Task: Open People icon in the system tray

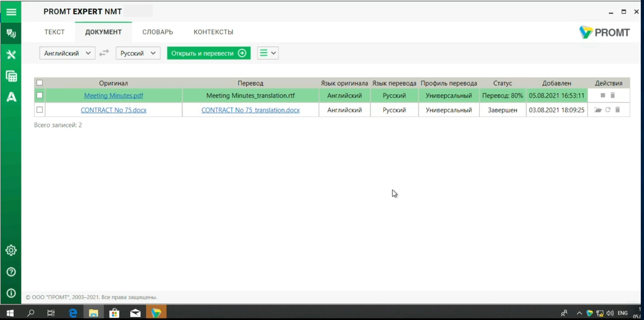Action: pyautogui.click(x=564, y=313)
